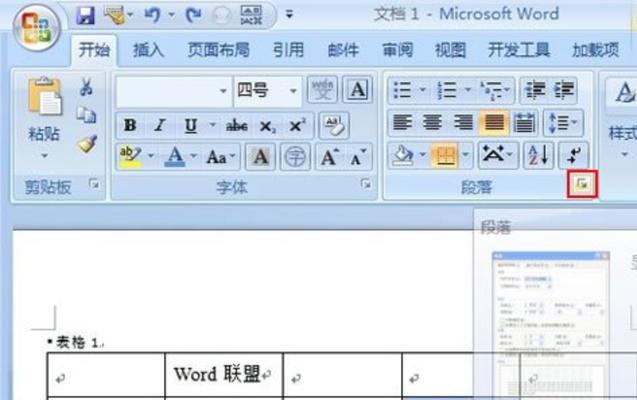This screenshot has height=400, width=637.
Task: Click the enclosed character 字 icon
Action: tap(295, 156)
